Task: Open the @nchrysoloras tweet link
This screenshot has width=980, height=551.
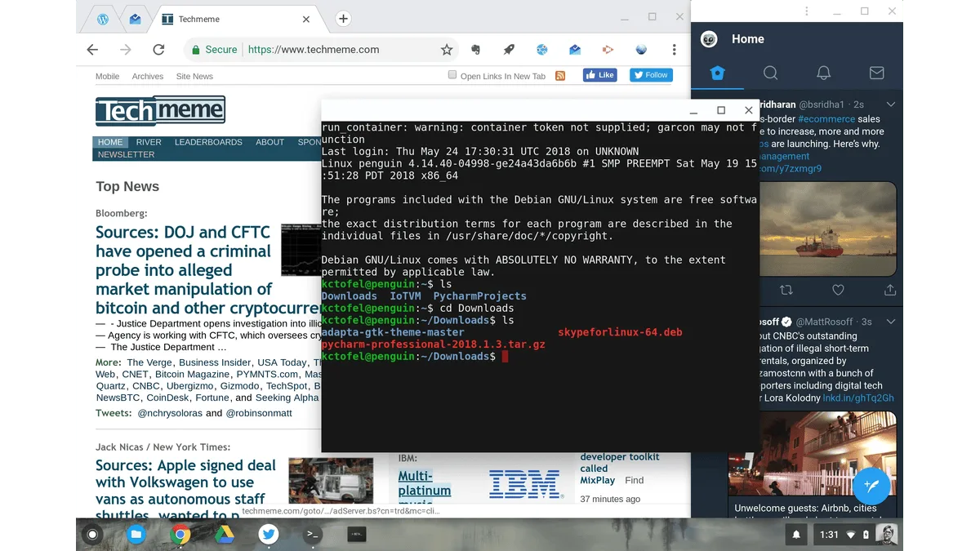Action: click(169, 413)
